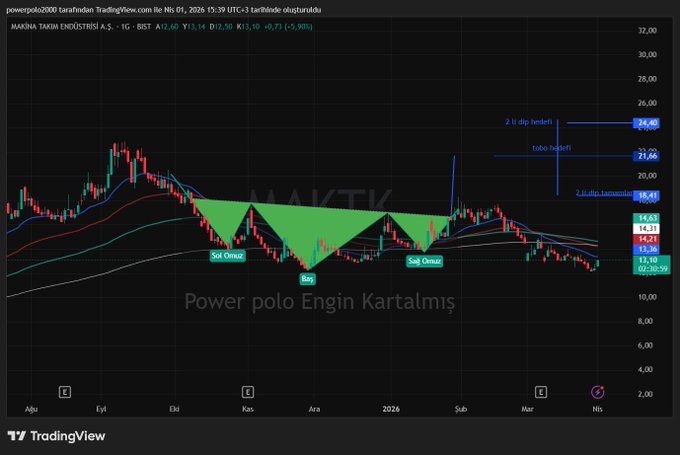Click the 'tobo hedefi' annotation text

(x=551, y=148)
